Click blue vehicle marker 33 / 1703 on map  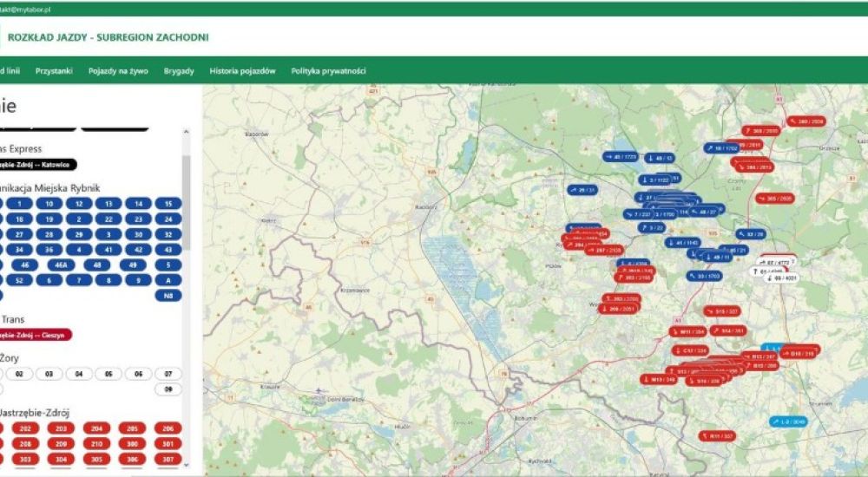(x=705, y=276)
